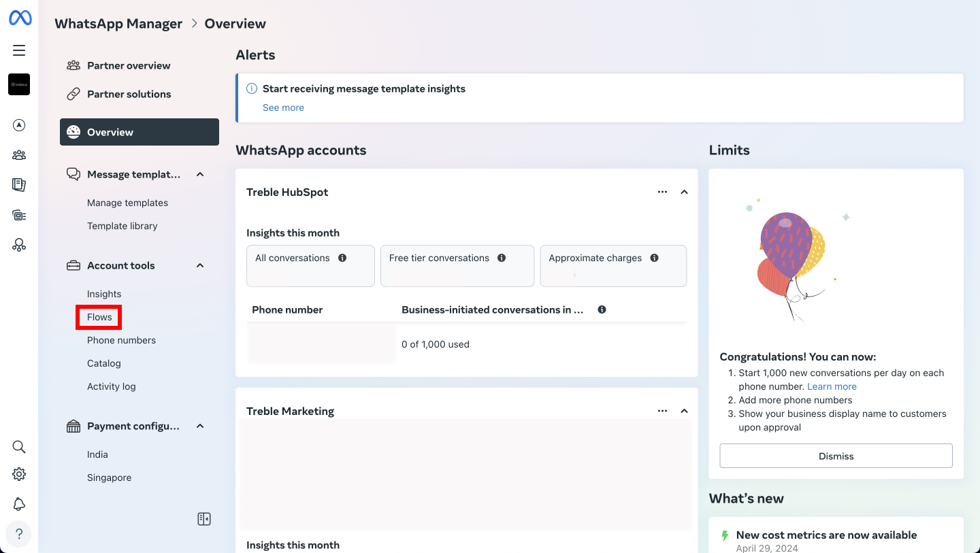The width and height of the screenshot is (980, 553).
Task: Open the network nodes icon in left rail
Action: [19, 245]
